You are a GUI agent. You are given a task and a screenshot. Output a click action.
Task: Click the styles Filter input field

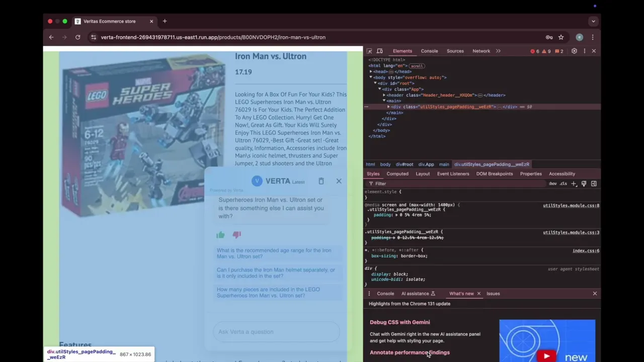coord(455,184)
